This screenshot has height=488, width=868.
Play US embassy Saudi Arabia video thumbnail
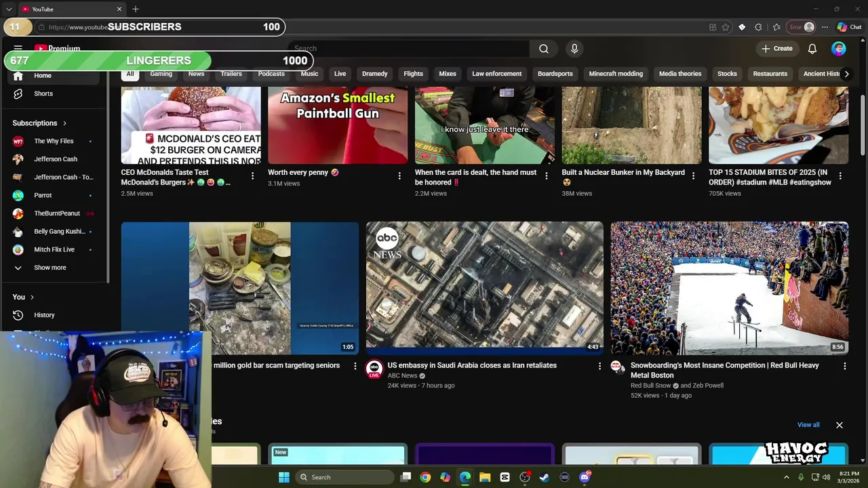point(484,288)
